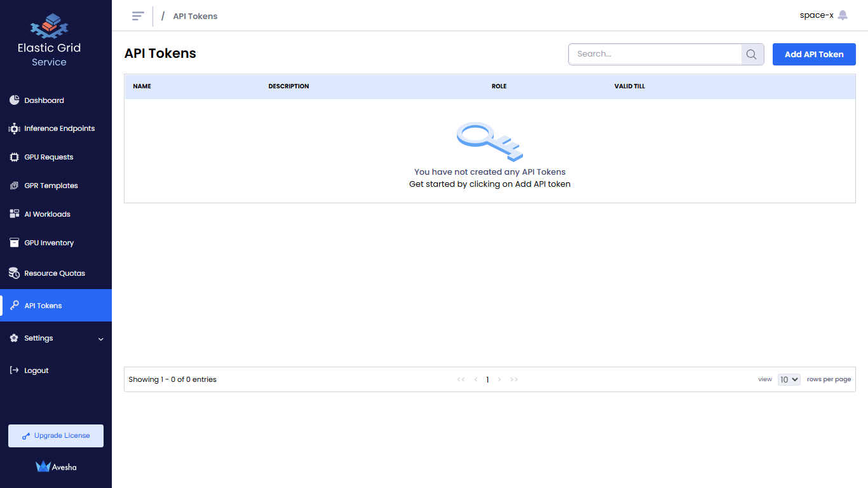The width and height of the screenshot is (868, 488).
Task: Click the Resource Quotas icon
Action: [x=14, y=273]
